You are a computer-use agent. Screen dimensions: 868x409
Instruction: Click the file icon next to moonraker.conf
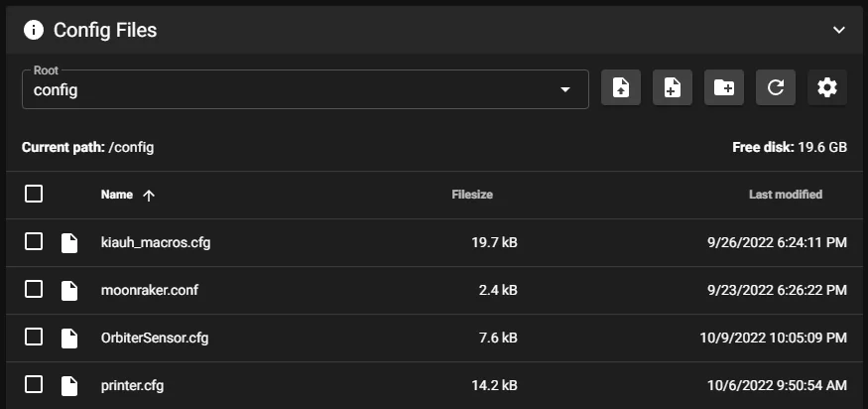68,290
